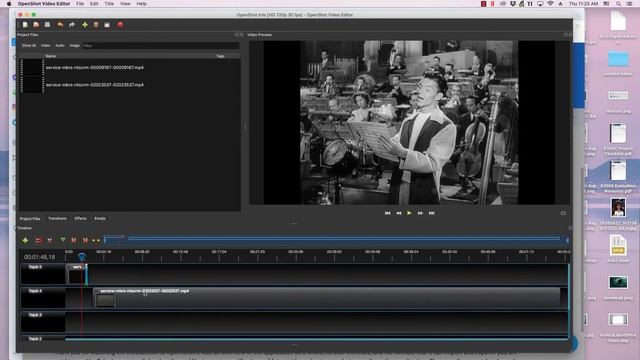Open the clip menu on Track 4 clip
The image size is (640, 360).
pos(97,291)
